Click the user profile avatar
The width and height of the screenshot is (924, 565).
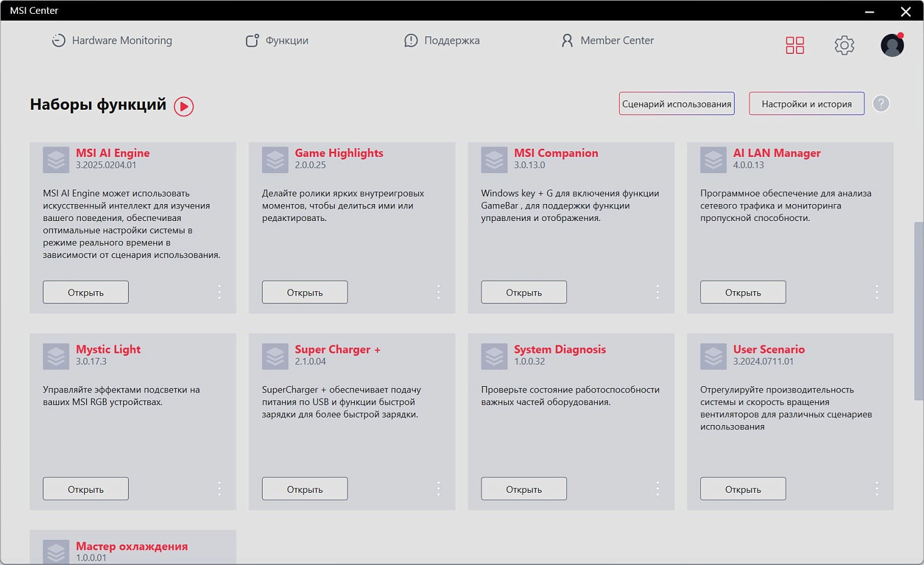click(892, 45)
